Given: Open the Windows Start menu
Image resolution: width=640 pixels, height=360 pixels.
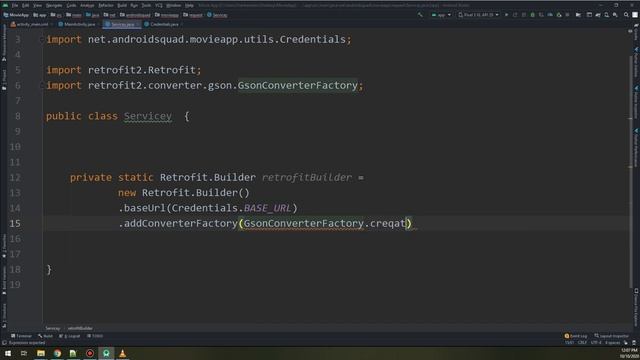Looking at the screenshot, I should click(x=8, y=353).
